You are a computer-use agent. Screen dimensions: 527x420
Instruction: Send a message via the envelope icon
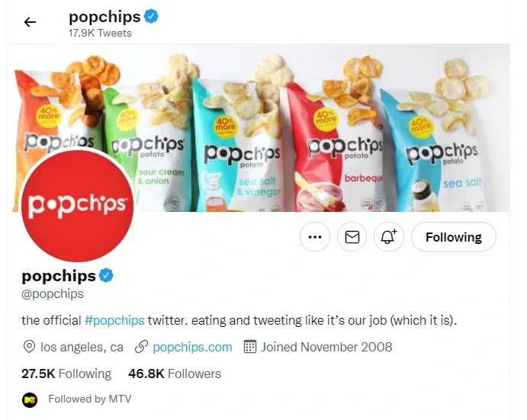tap(352, 237)
